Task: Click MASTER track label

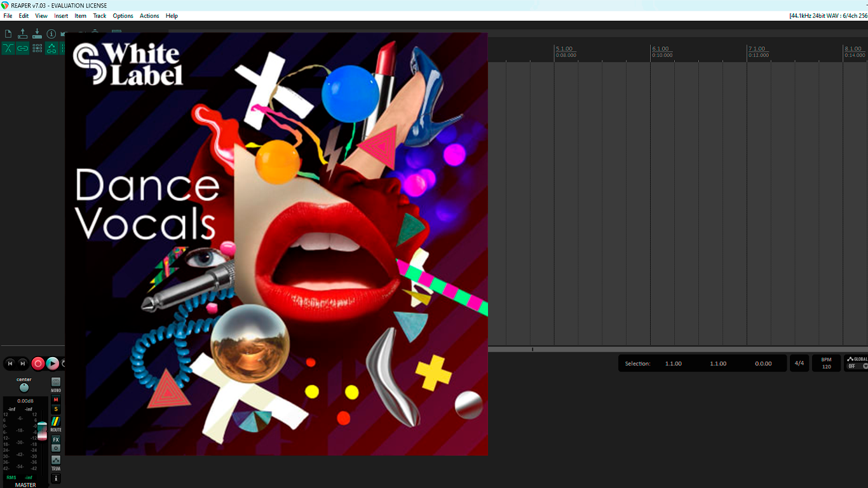Action: tap(25, 485)
